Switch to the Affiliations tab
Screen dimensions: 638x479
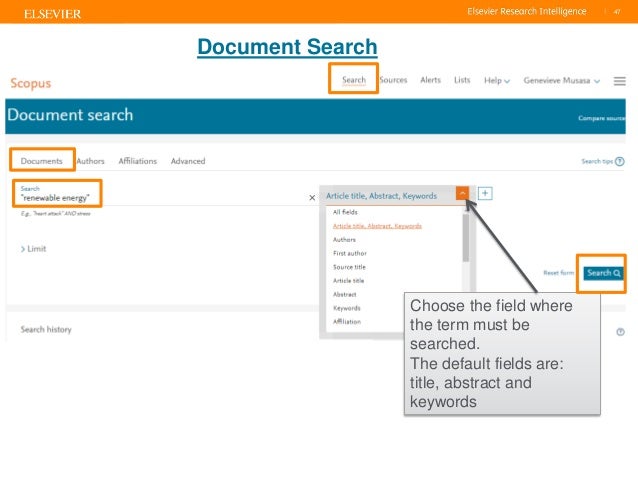coord(138,161)
